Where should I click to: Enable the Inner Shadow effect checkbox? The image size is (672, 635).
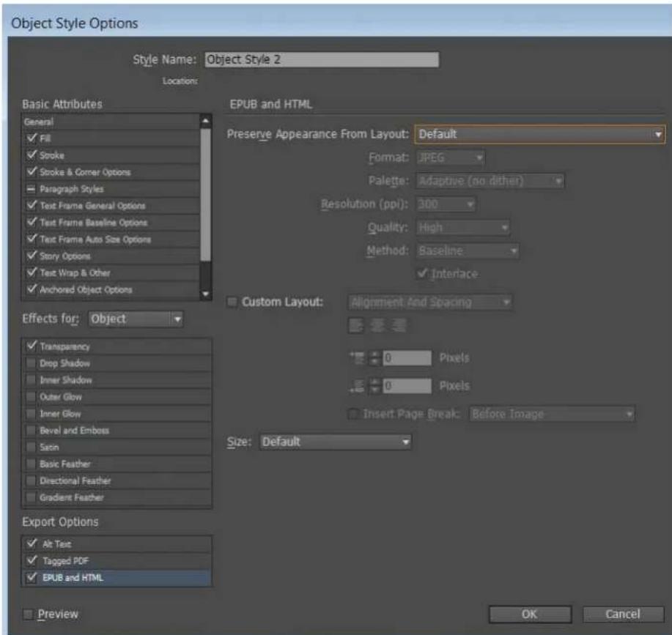coord(31,380)
